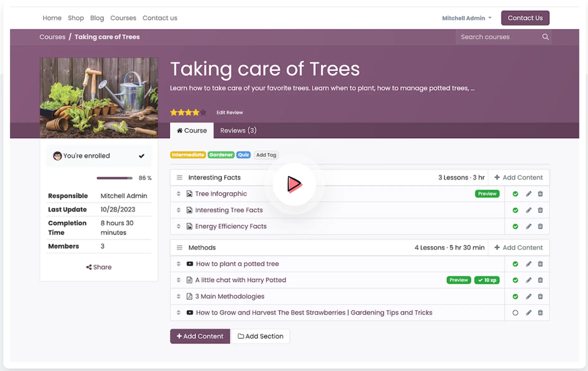Toggle completion of 3 Main Methodologies
Image resolution: width=588 pixels, height=371 pixels.
point(515,296)
